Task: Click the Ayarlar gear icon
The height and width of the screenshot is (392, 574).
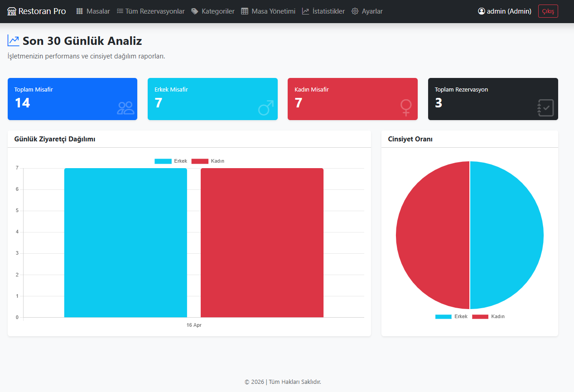Action: coord(355,11)
